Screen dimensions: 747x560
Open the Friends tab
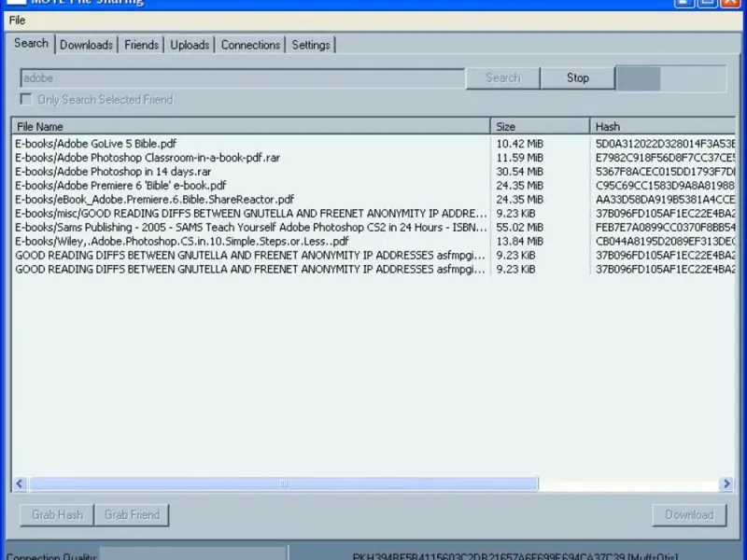141,45
